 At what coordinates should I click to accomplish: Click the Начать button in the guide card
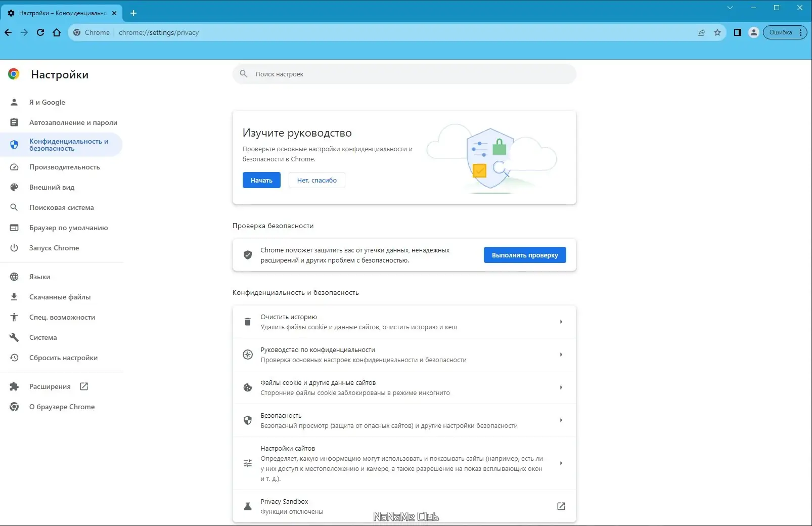tap(261, 180)
